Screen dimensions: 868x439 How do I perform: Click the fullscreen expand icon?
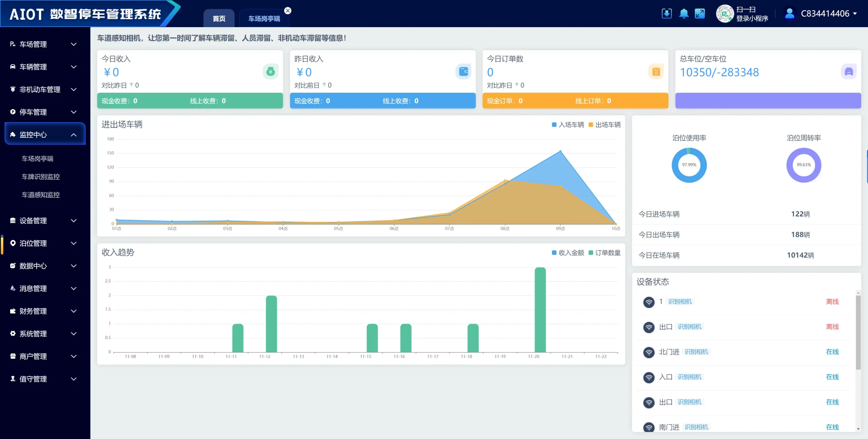(700, 14)
